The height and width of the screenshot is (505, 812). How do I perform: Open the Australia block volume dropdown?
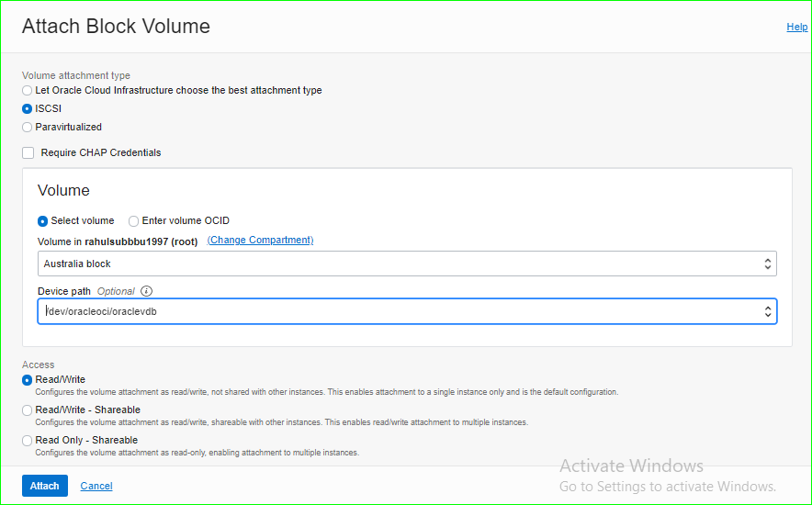[768, 264]
